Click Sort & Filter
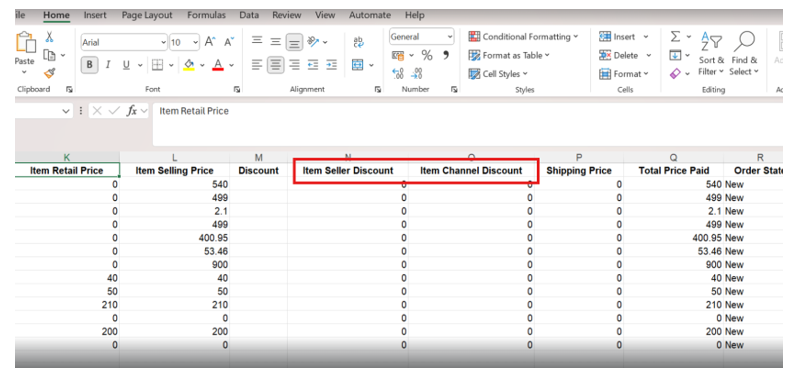 (x=711, y=53)
